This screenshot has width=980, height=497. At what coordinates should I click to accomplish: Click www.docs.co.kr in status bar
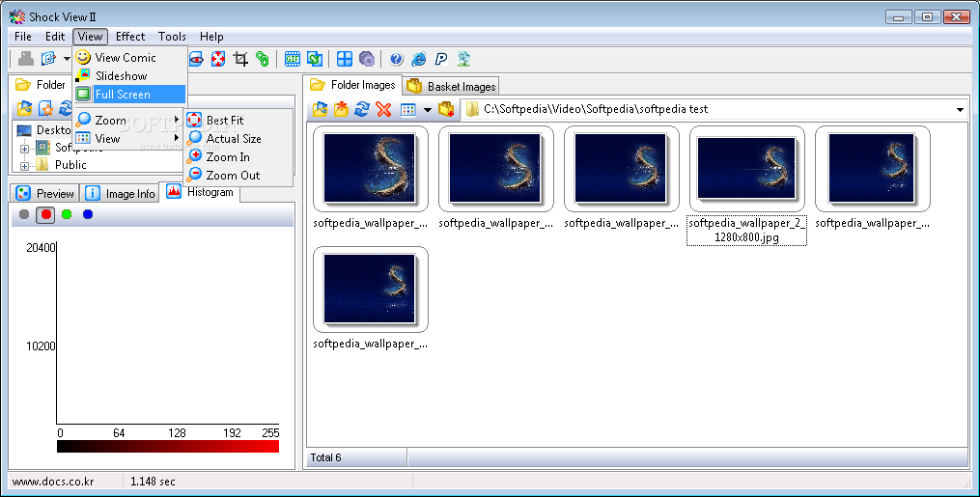53,482
